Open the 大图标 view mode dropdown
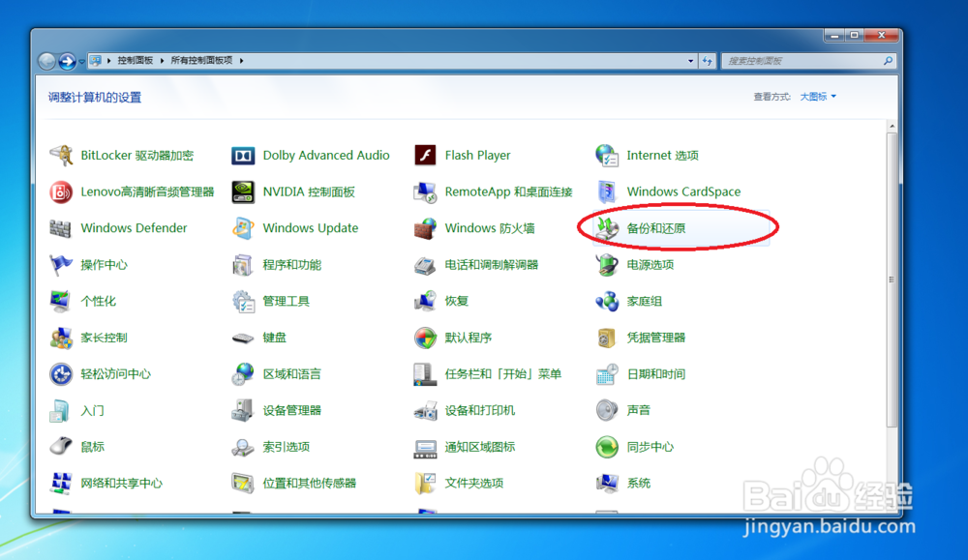This screenshot has height=560, width=968. 818,96
